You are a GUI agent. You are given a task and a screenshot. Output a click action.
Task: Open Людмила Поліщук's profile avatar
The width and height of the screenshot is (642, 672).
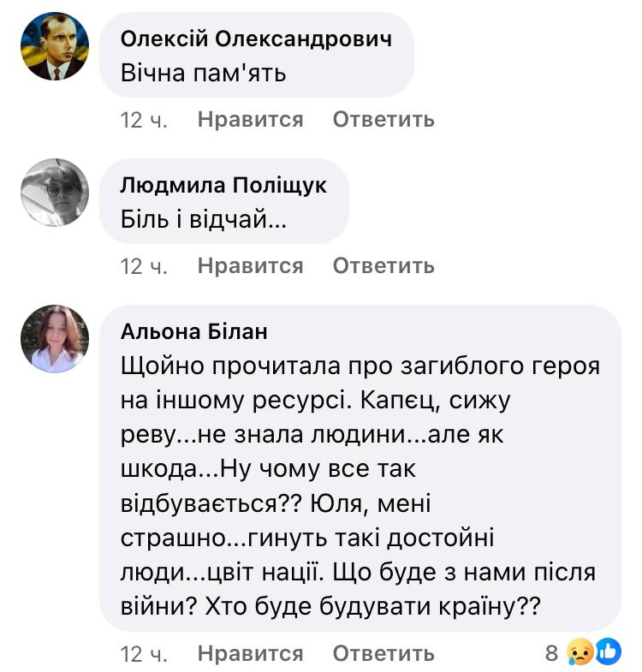(x=55, y=193)
